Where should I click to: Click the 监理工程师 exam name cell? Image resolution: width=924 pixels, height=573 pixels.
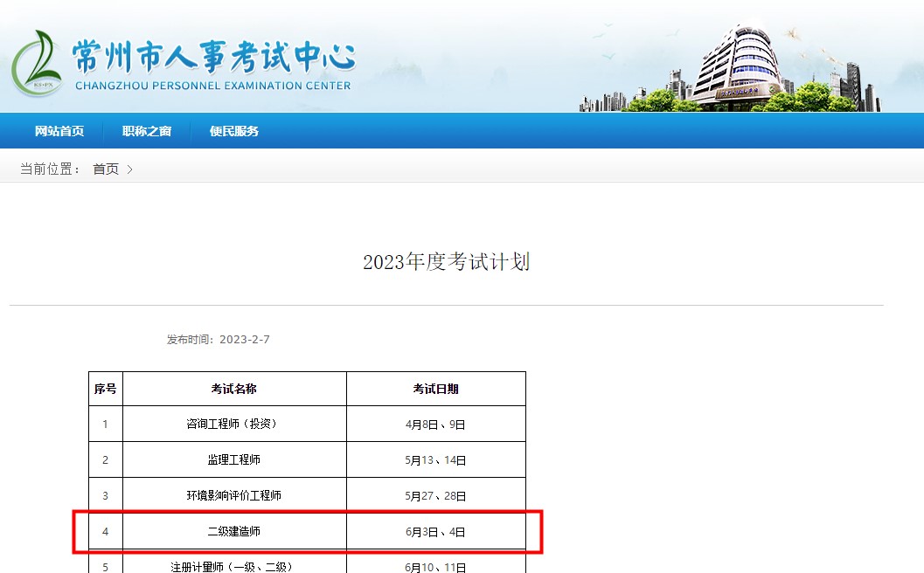(231, 459)
